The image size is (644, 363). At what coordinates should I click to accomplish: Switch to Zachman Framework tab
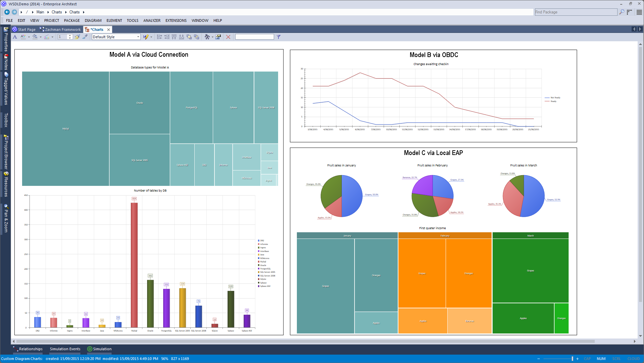60,30
